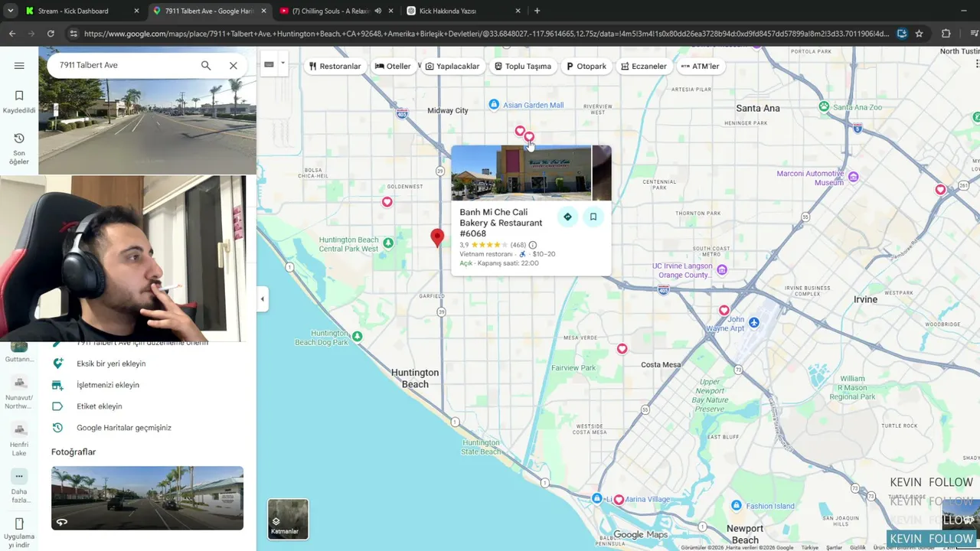Screen dimensions: 980x551
Task: Select the Marconi Automotive Museum marker
Action: pos(854,178)
